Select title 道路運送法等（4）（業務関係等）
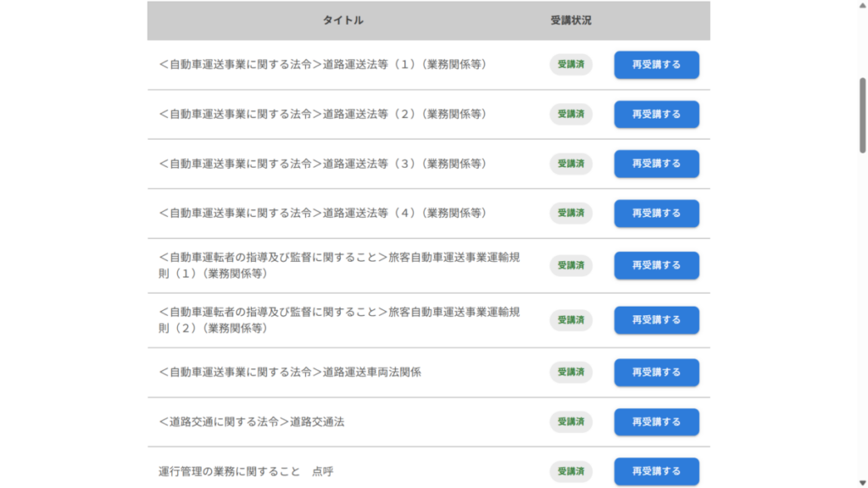This screenshot has width=868, height=488. [x=323, y=213]
